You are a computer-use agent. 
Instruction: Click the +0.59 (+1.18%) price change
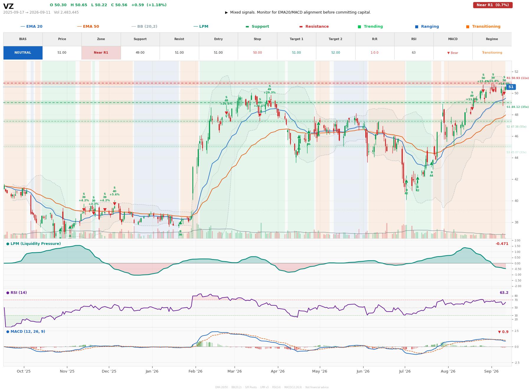pos(149,5)
